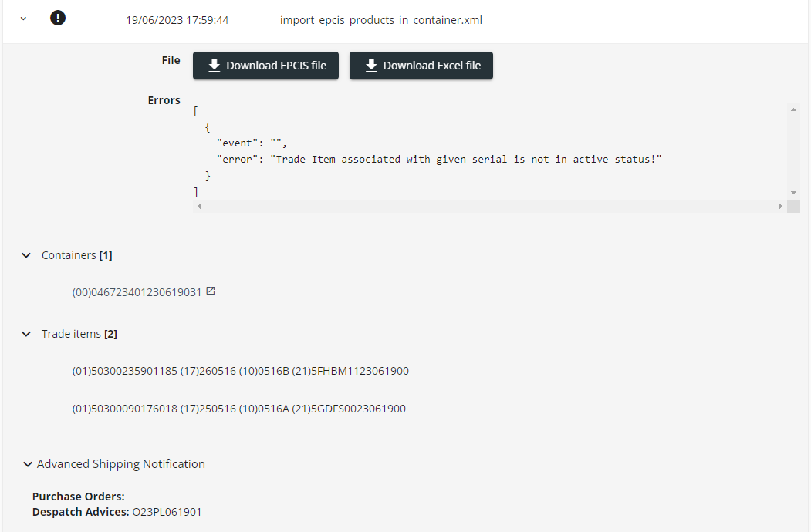Click the download icon on the EPCIS button

coord(214,66)
